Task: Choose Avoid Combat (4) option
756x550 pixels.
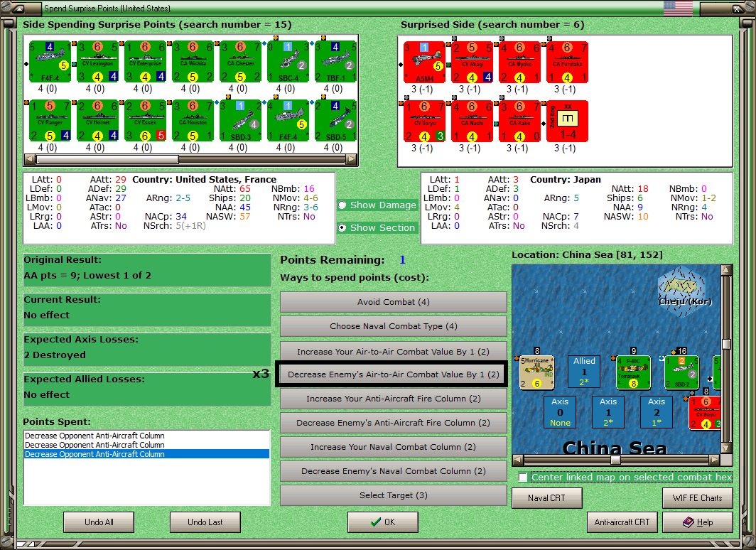Action: 394,302
